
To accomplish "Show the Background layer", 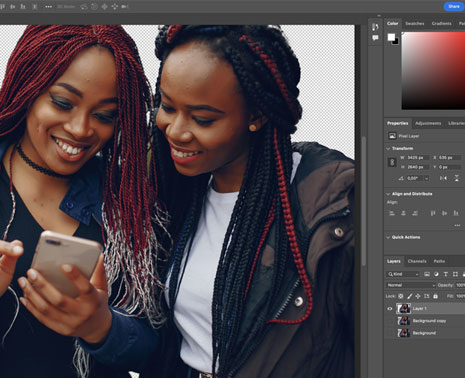I will click(390, 333).
